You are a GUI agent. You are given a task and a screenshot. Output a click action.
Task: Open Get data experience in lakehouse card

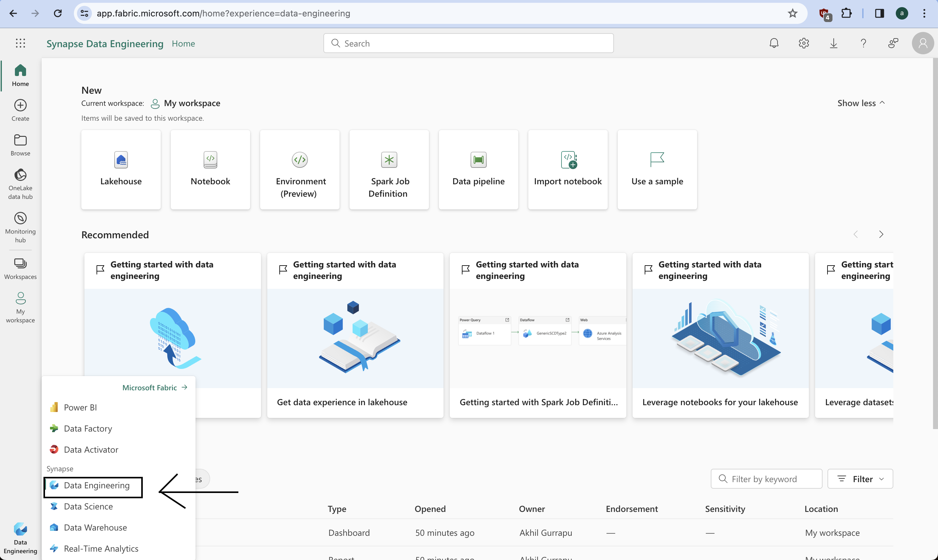click(355, 335)
